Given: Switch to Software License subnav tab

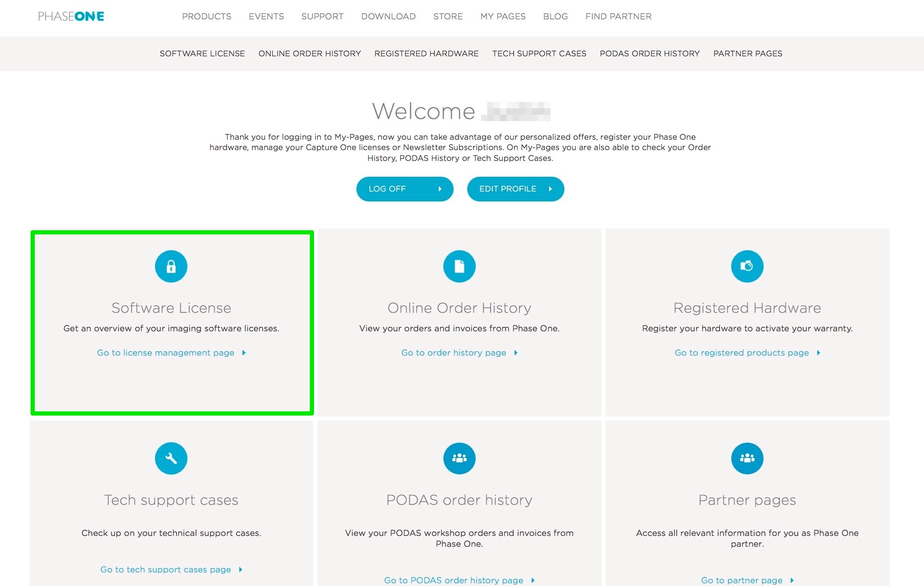Looking at the screenshot, I should click(202, 54).
